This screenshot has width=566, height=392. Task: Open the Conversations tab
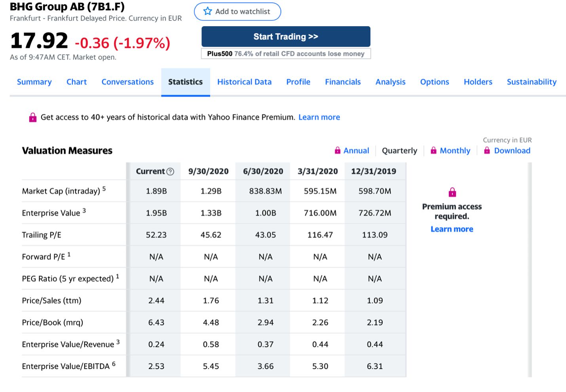pyautogui.click(x=127, y=82)
